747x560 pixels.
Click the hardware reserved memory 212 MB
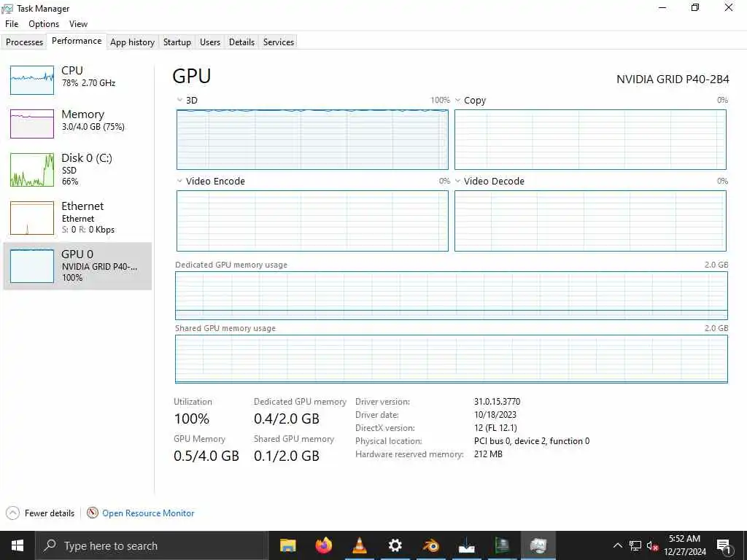488,454
